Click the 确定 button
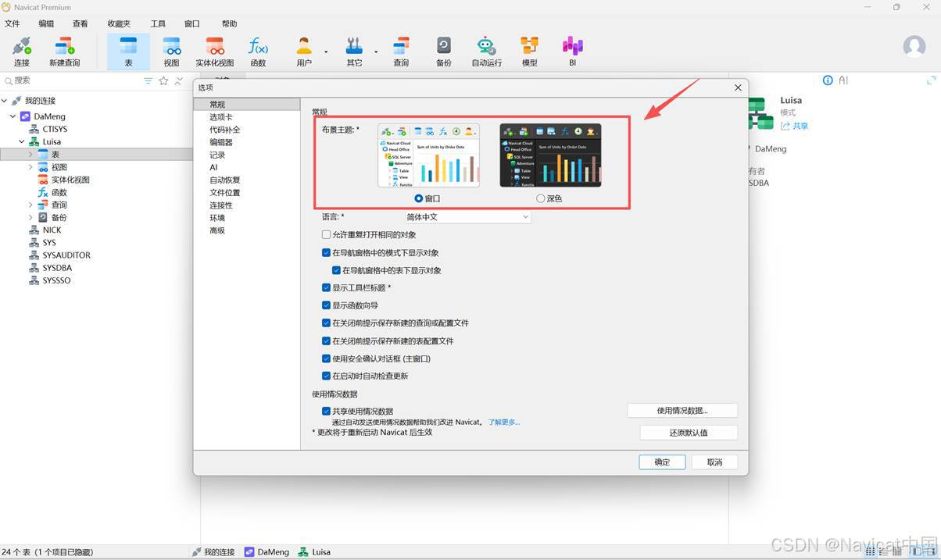Image resolution: width=941 pixels, height=560 pixels. click(662, 462)
